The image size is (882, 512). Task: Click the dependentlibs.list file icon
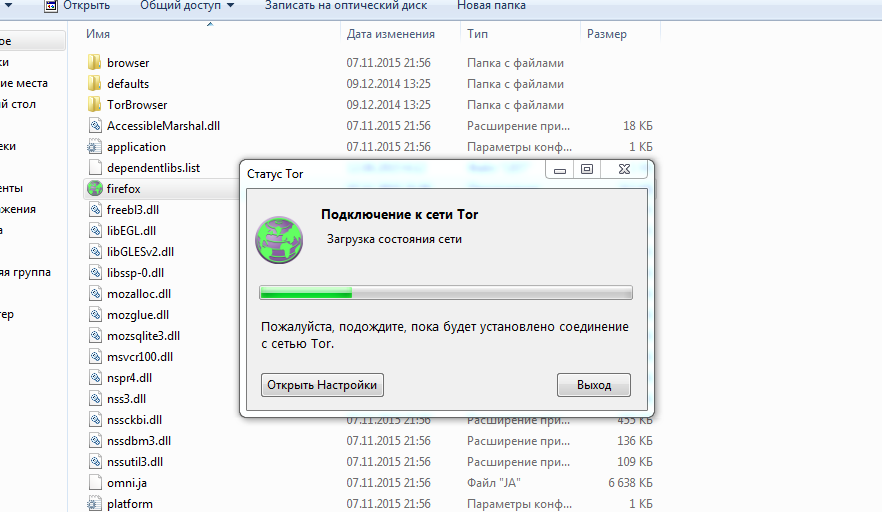click(x=95, y=168)
